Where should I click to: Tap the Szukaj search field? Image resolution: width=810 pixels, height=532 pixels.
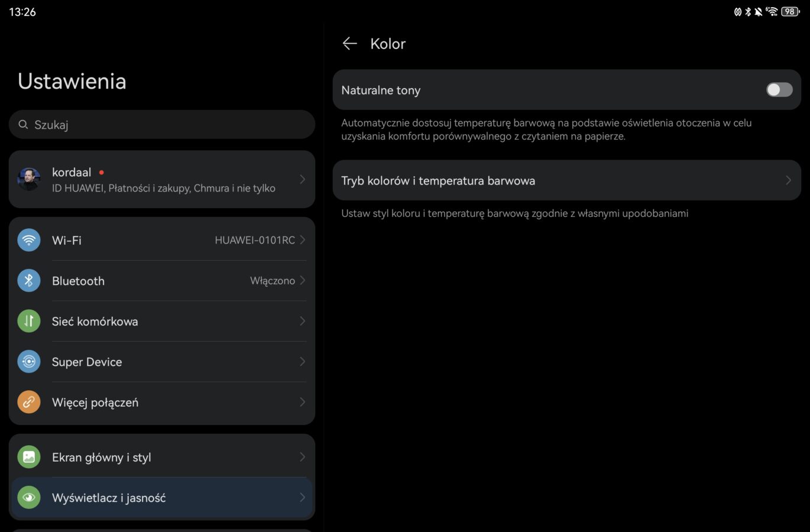point(162,125)
